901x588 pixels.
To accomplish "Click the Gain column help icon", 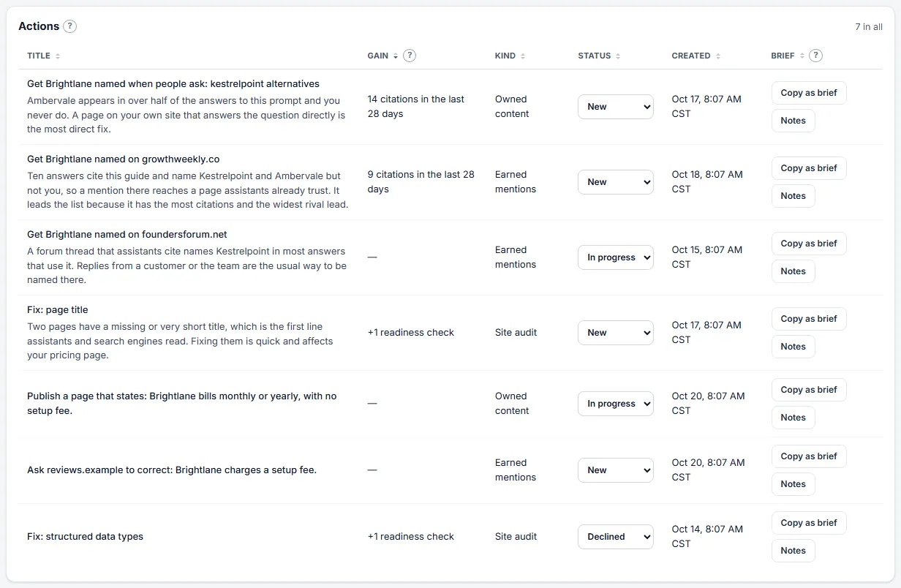I will tap(410, 56).
